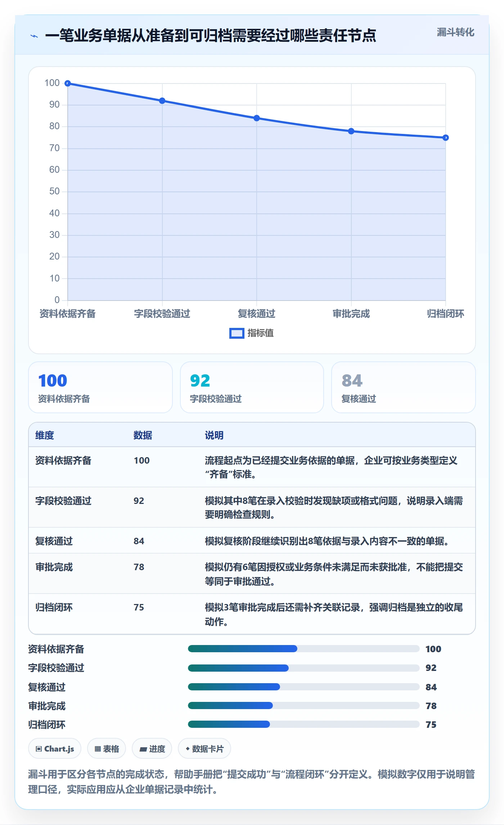
Task: Click progress value 100 beside the bar
Action: click(433, 649)
